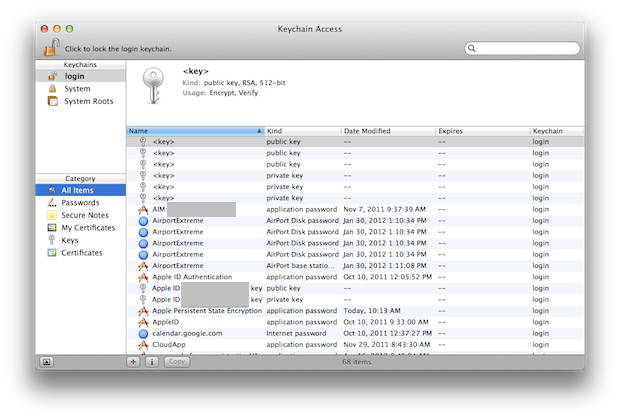Click 'Nov 29, 2011 8:43:30 AM' date cell
Screen dimensions: 620x419
click(386, 344)
